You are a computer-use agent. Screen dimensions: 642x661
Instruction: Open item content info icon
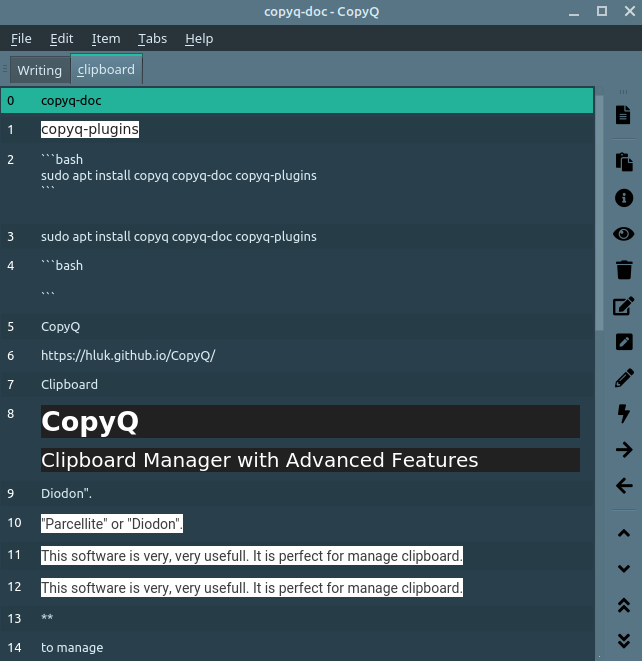coord(624,198)
